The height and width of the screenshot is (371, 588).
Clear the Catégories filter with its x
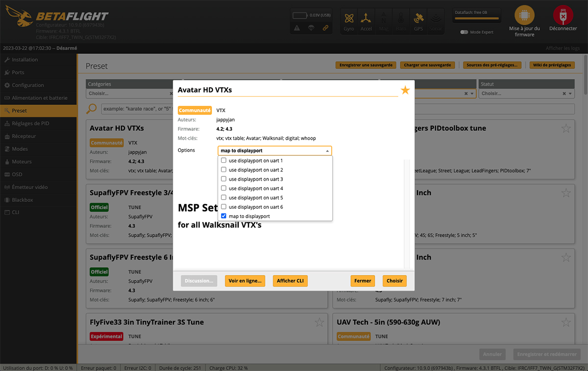tap(171, 94)
